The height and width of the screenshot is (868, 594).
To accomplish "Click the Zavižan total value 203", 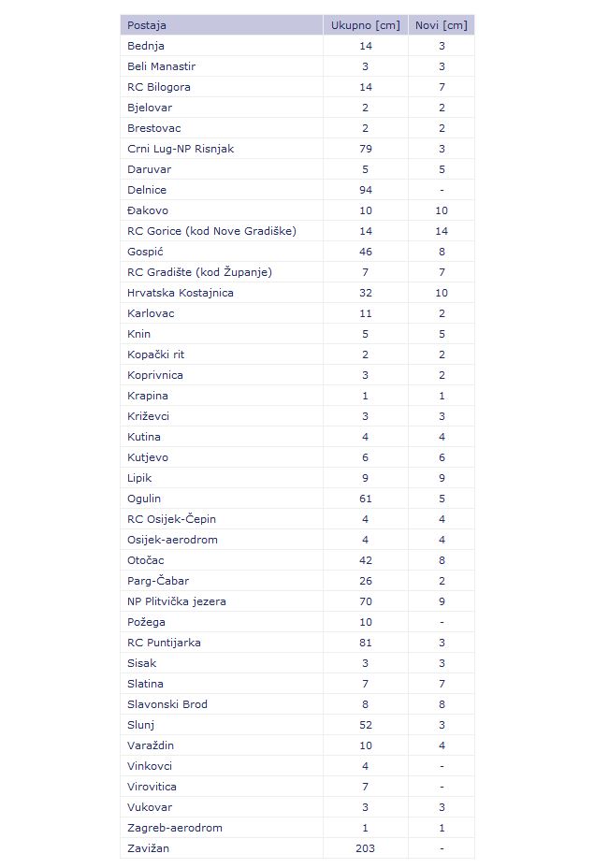I will click(365, 848).
